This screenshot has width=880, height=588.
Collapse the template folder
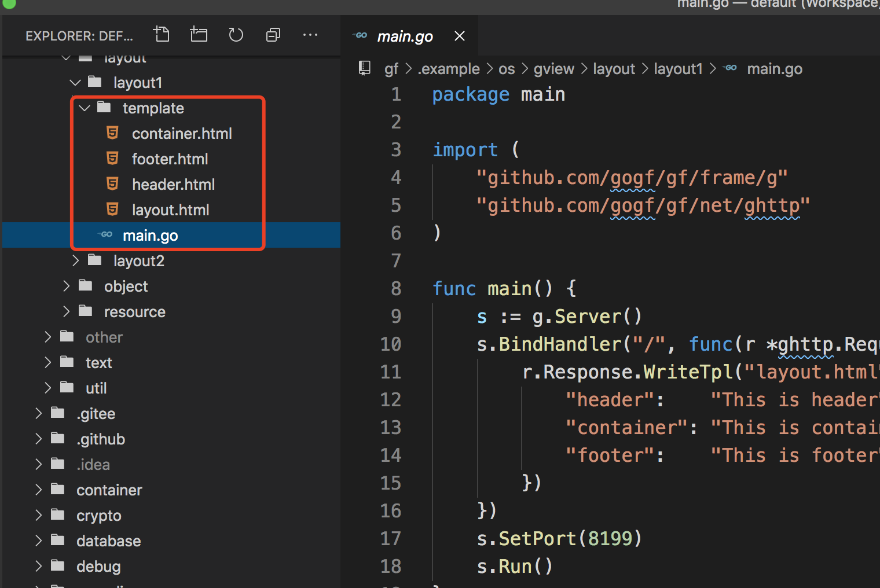tap(84, 108)
